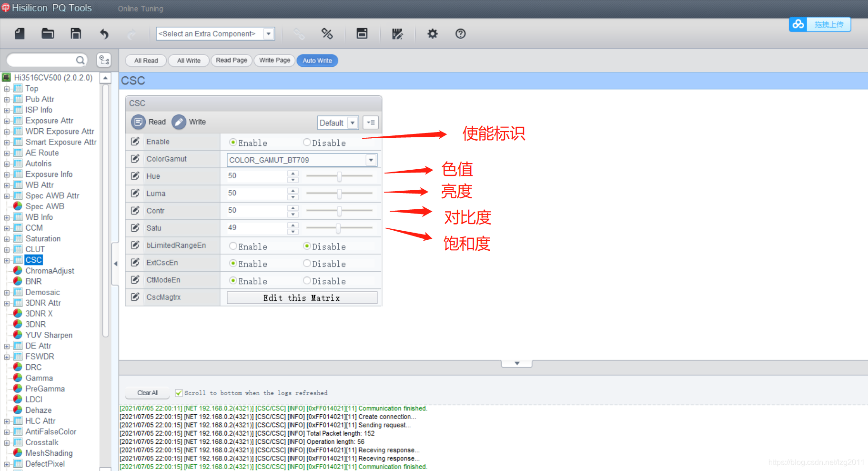
Task: Click the Luma slider handle
Action: (x=339, y=194)
